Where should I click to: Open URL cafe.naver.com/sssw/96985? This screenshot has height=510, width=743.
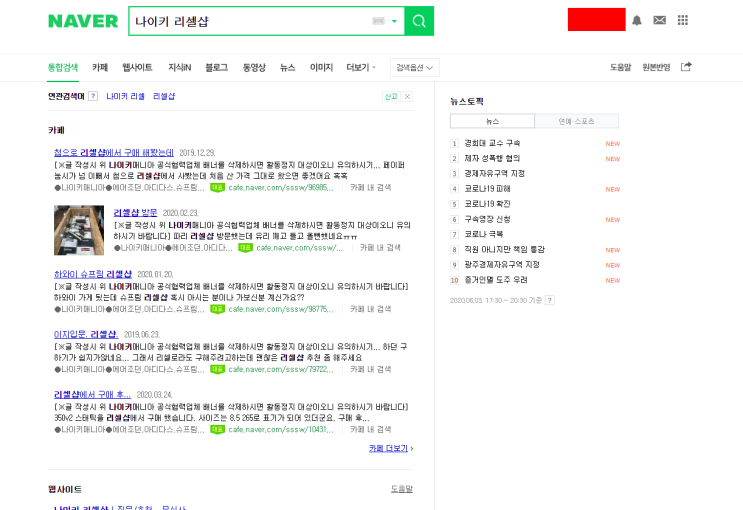(281, 188)
